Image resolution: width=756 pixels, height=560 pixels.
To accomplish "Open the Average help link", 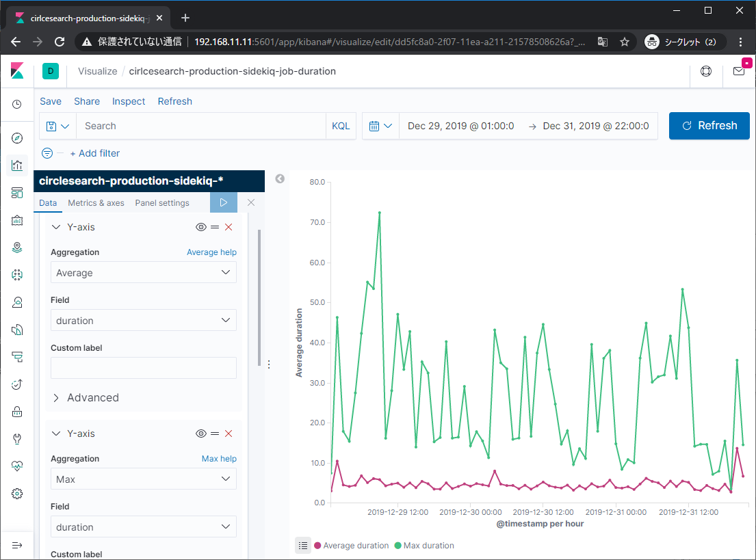I will pos(211,252).
